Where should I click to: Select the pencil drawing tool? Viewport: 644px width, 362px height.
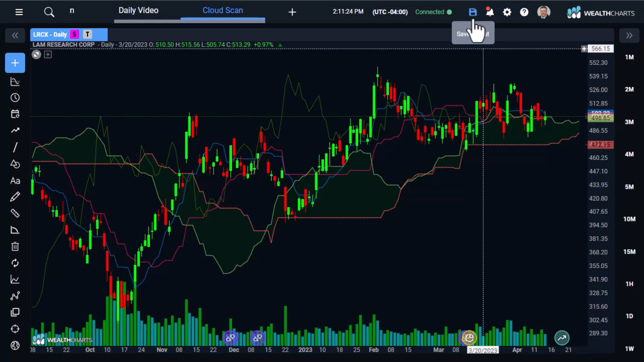[15, 197]
